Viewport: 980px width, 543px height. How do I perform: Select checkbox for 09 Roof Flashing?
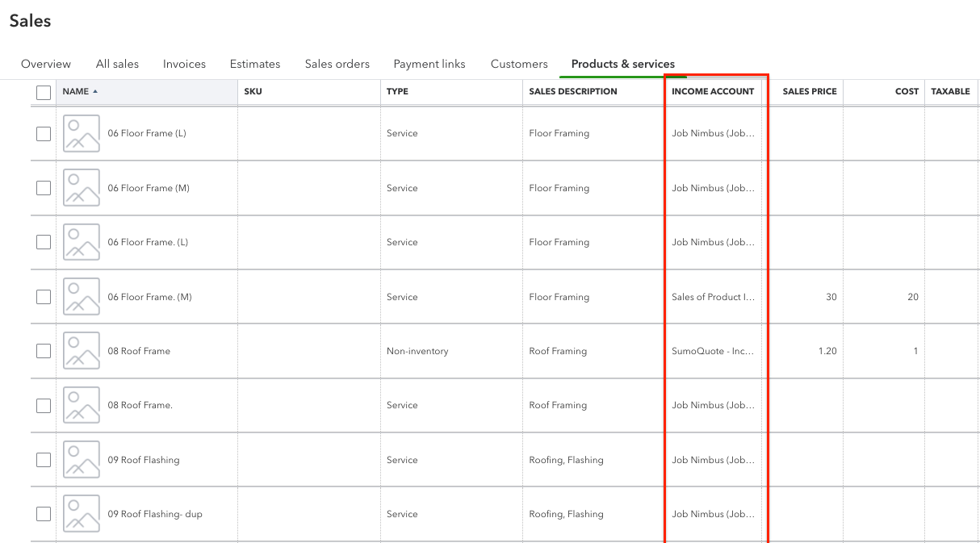coord(44,460)
